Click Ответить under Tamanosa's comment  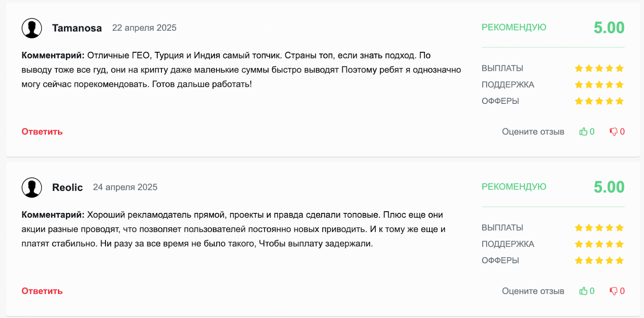[41, 131]
